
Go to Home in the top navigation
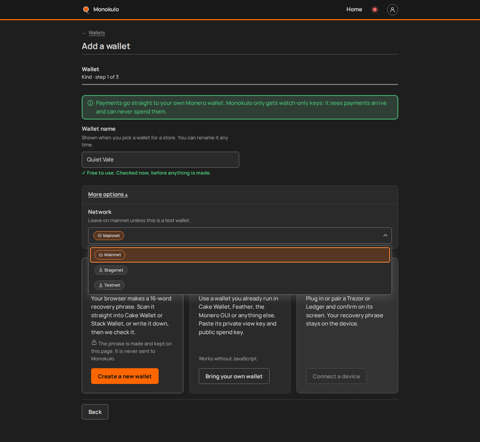[354, 10]
